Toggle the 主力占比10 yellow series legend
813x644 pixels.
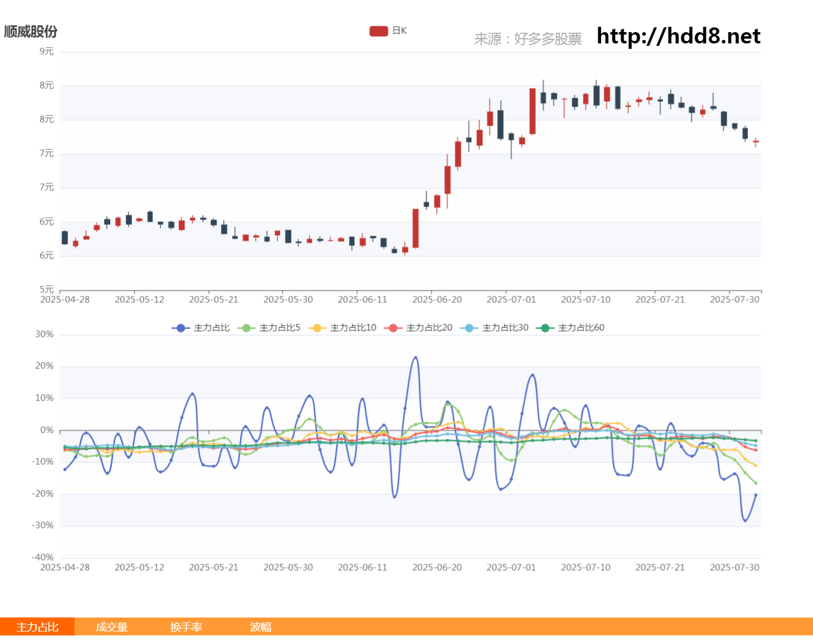tap(342, 328)
